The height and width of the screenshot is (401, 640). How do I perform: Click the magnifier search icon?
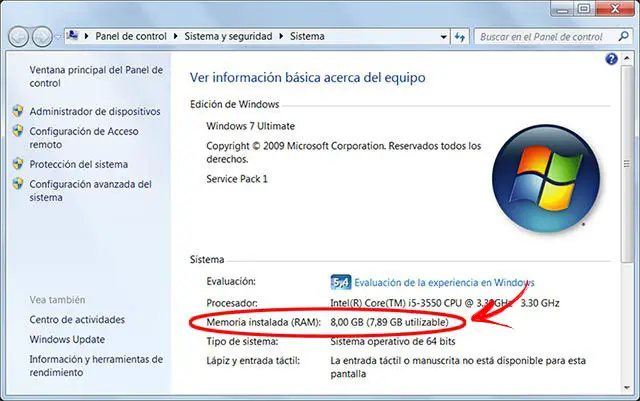(623, 37)
